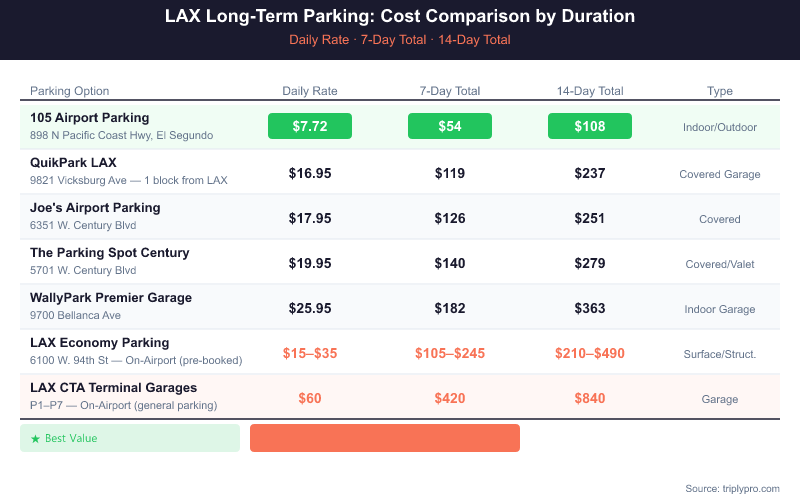The width and height of the screenshot is (800, 500).
Task: Click the 14-Day Total column header
Action: (x=590, y=91)
